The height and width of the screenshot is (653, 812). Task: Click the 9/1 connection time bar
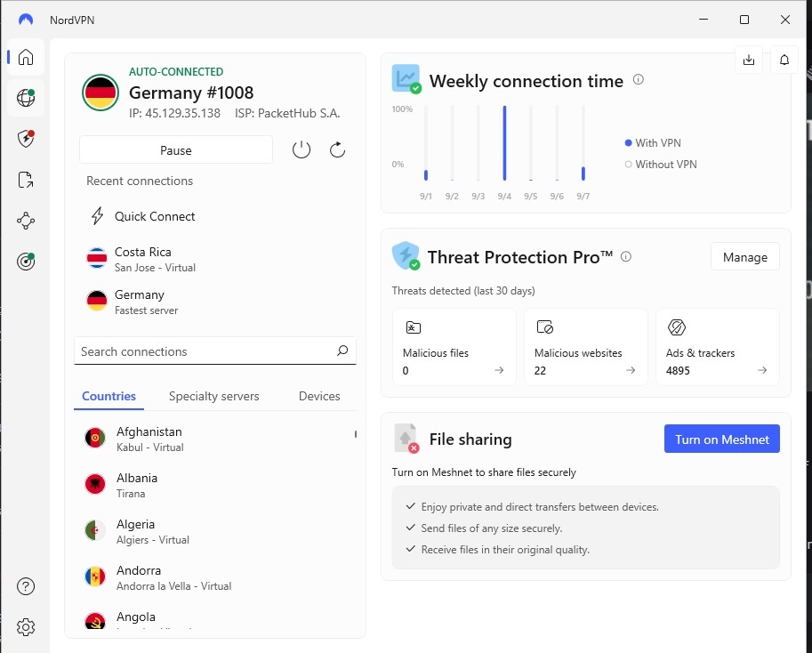(426, 174)
